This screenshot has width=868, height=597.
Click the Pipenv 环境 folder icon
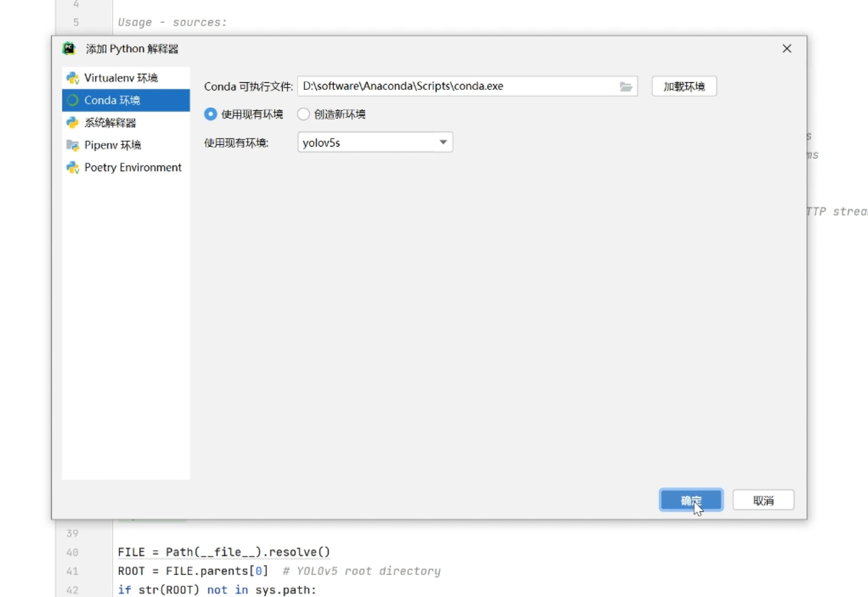[73, 145]
